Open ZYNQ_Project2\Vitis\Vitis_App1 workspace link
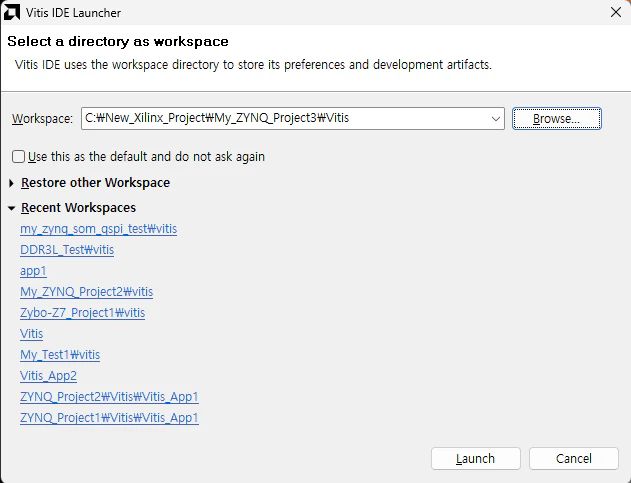Image resolution: width=631 pixels, height=483 pixels. (x=109, y=396)
